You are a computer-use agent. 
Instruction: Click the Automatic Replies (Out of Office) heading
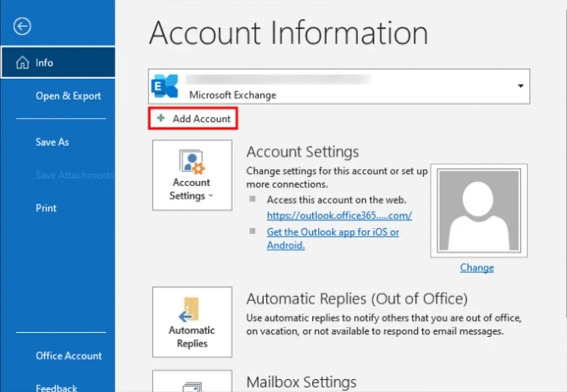[357, 299]
